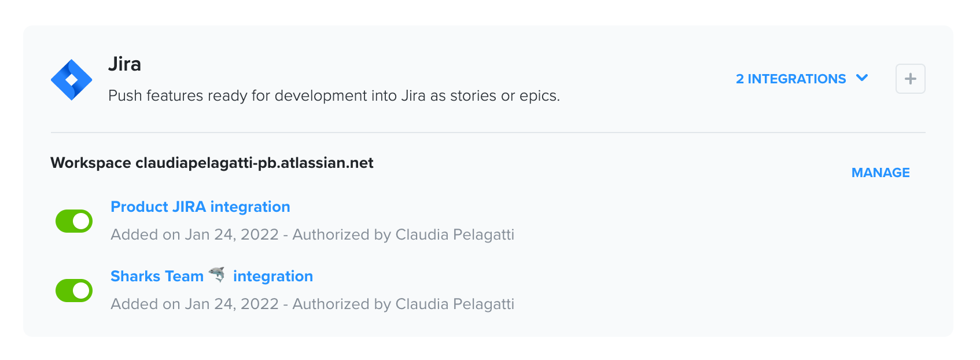The image size is (980, 360).
Task: Click the blue Jira diamond logo
Action: [x=71, y=80]
